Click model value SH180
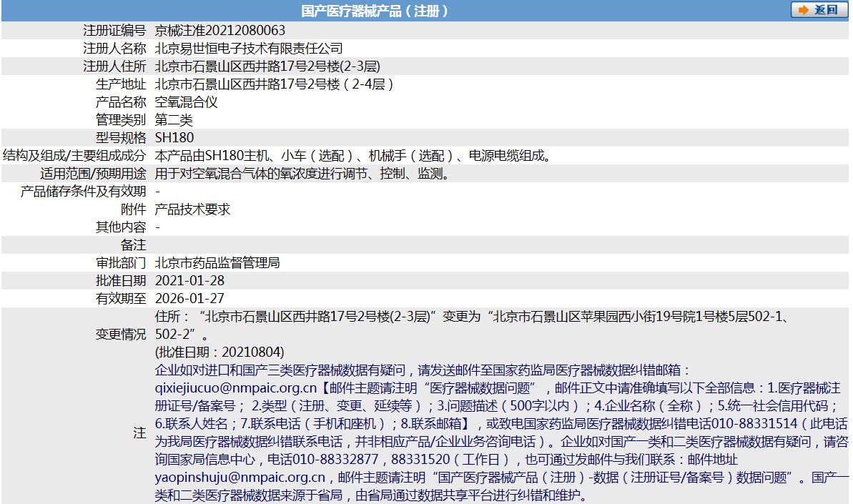This screenshot has width=853, height=504. [x=174, y=137]
